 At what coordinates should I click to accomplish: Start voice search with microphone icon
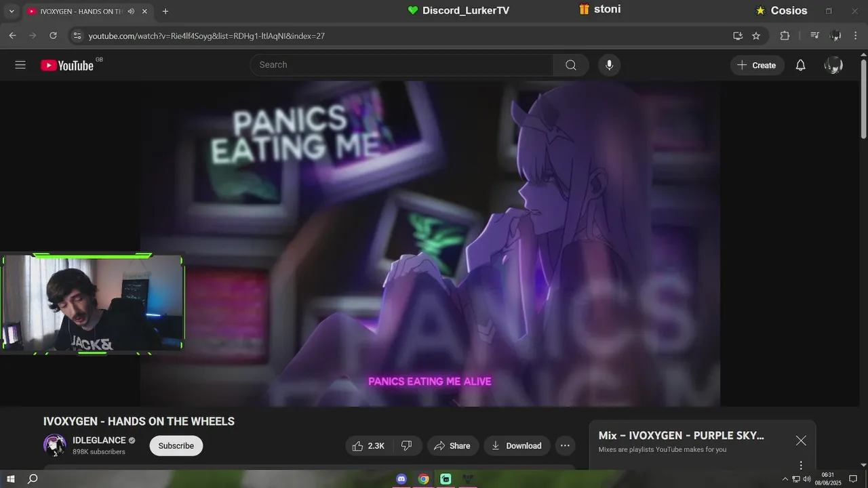tap(609, 65)
